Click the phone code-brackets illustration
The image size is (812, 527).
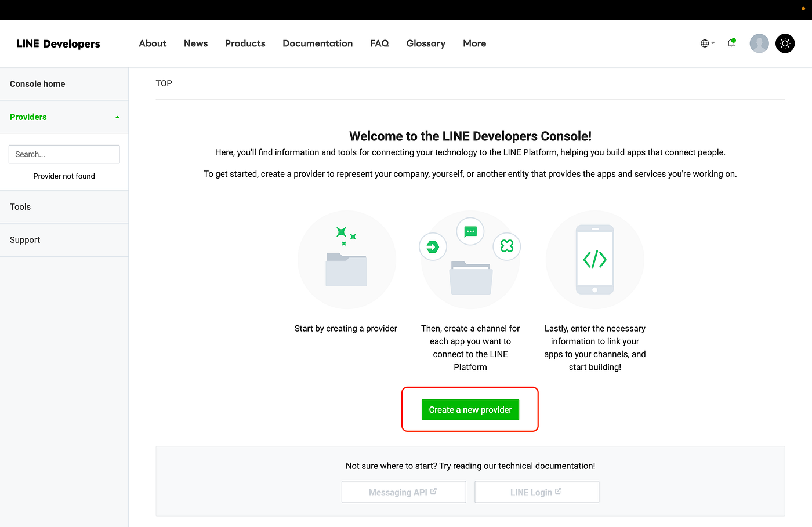[595, 260]
